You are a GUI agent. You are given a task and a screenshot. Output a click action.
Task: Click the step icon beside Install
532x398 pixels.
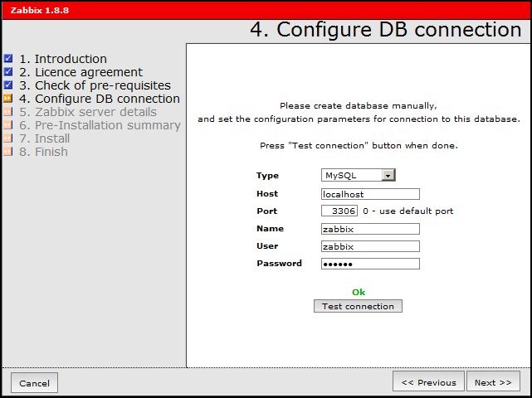click(8, 138)
